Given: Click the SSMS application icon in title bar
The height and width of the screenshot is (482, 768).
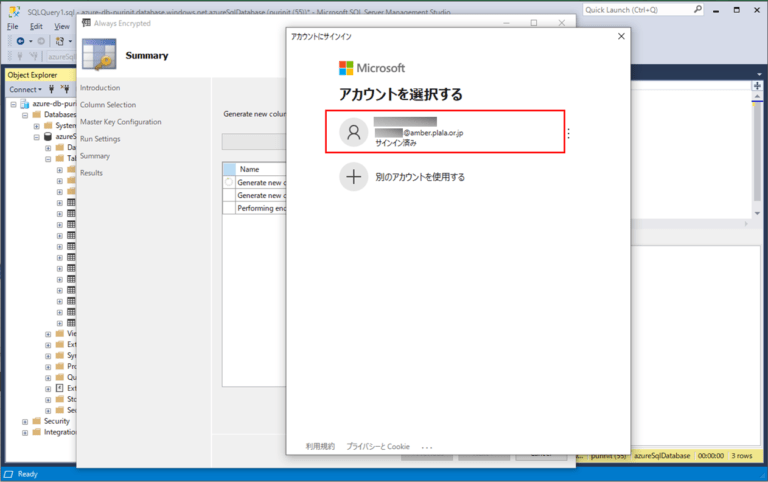Looking at the screenshot, I should (14, 11).
